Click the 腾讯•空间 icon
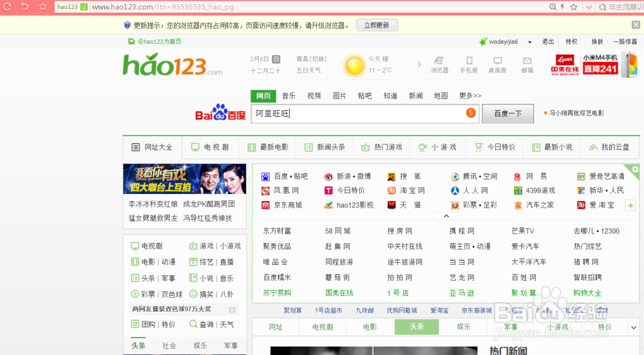This screenshot has width=644, height=355. coord(455,177)
